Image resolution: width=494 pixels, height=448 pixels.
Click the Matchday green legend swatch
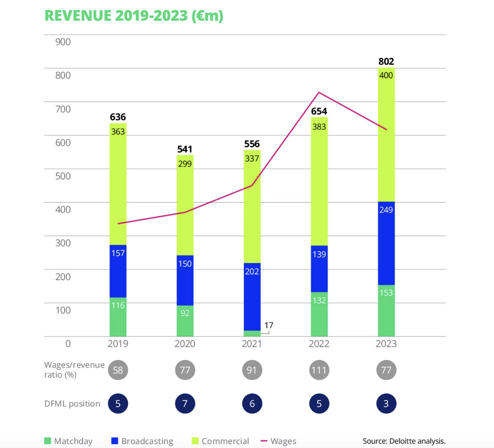point(48,441)
